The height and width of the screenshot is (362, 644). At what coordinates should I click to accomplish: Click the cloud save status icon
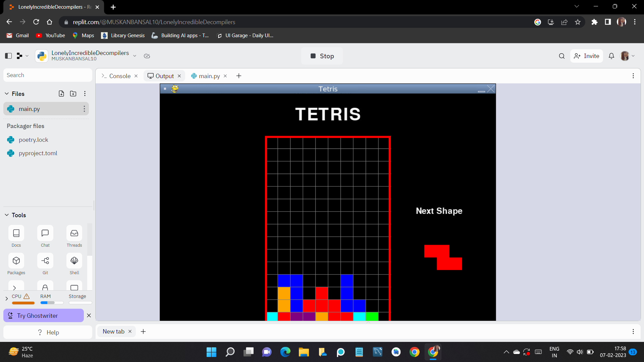click(x=147, y=56)
